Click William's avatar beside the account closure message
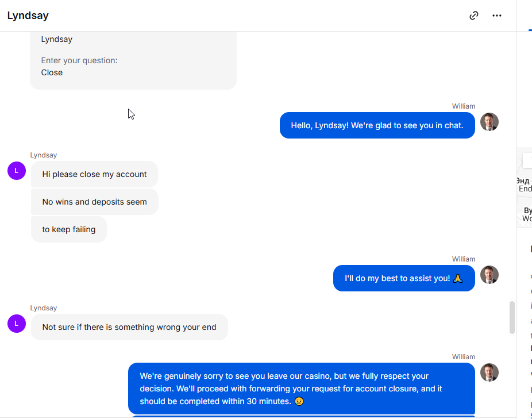532x419 pixels. (x=489, y=372)
